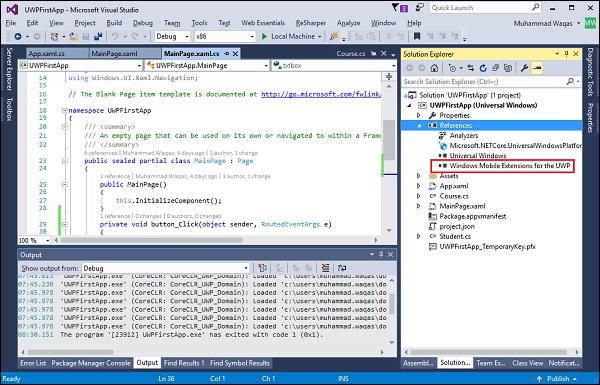Click the search magnifier in Solution Explorer
Screen dimensions: 600x385
570,81
